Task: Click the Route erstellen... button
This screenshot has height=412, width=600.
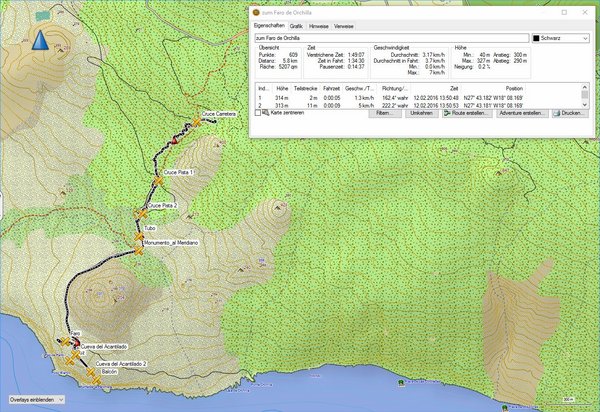Action: coord(467,114)
